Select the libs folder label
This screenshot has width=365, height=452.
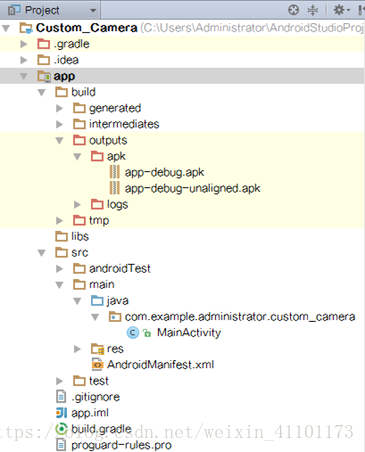click(80, 237)
